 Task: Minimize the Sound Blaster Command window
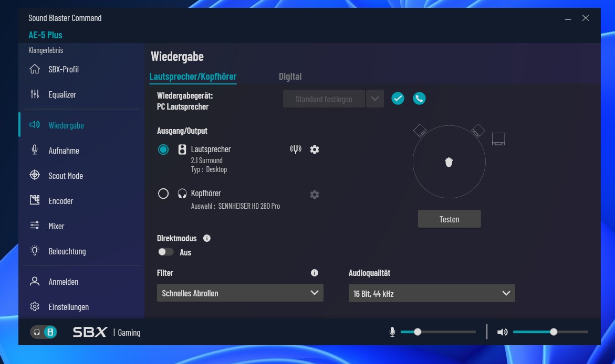click(568, 18)
